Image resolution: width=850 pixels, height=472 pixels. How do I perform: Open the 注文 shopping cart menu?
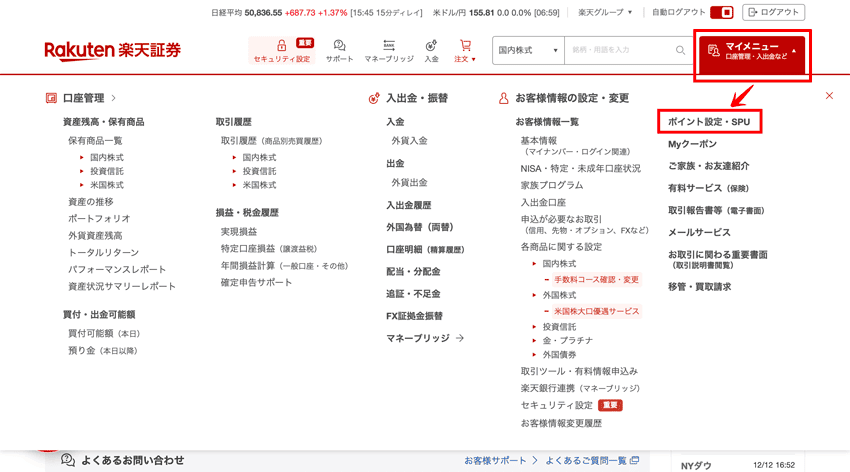pos(465,51)
